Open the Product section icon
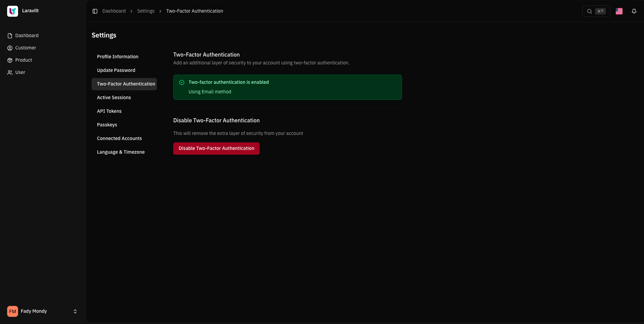The height and width of the screenshot is (324, 644). 10,60
